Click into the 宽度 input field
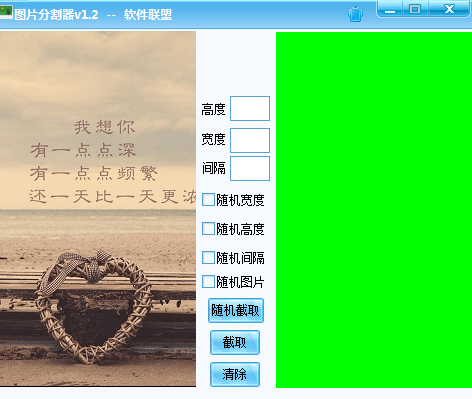Image resolution: width=472 pixels, height=399 pixels. click(x=250, y=140)
